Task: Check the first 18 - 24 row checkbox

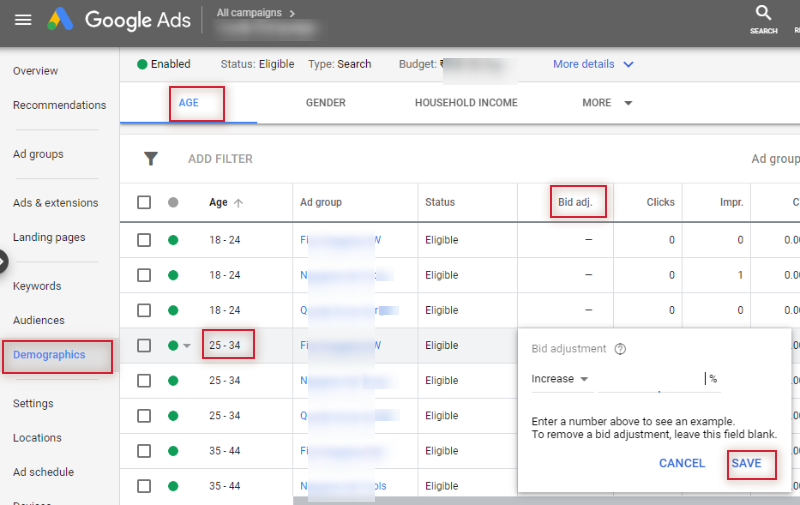Action: (144, 240)
